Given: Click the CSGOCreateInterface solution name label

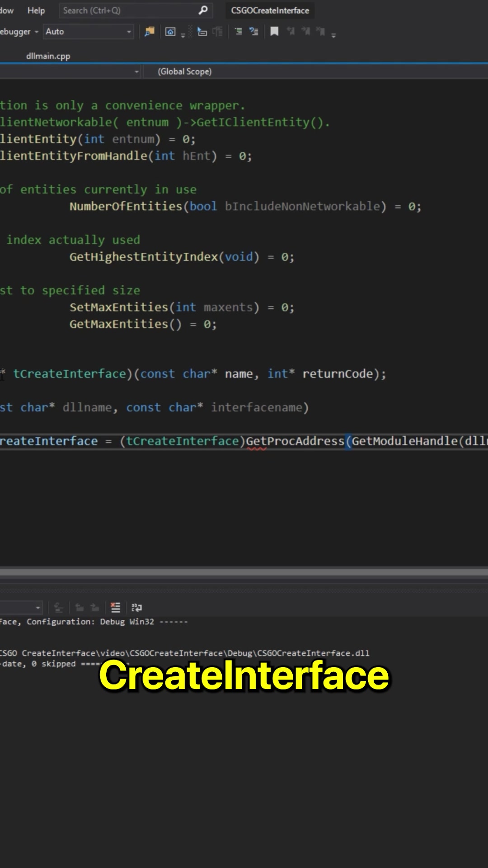Looking at the screenshot, I should (270, 10).
